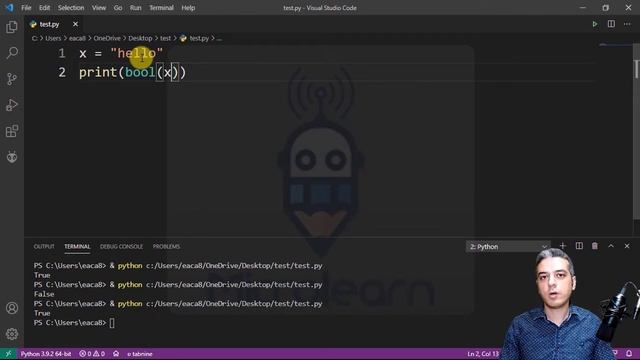Open the Help menu
This screenshot has width=640, height=360.
click(x=188, y=8)
